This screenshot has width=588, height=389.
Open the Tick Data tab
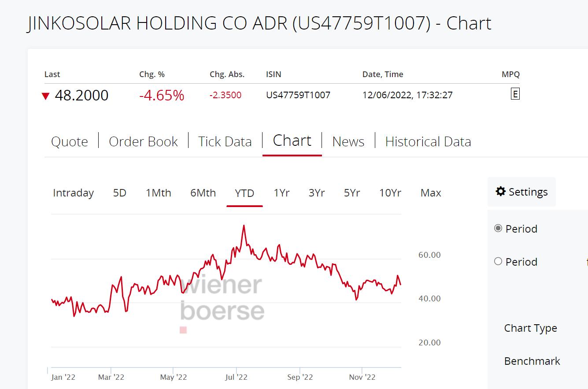pyautogui.click(x=225, y=141)
